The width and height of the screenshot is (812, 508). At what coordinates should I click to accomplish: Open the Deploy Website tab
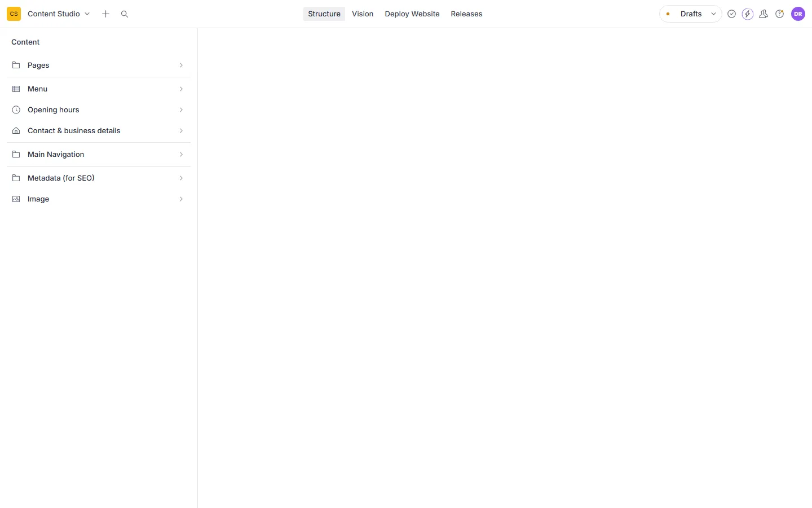point(412,14)
